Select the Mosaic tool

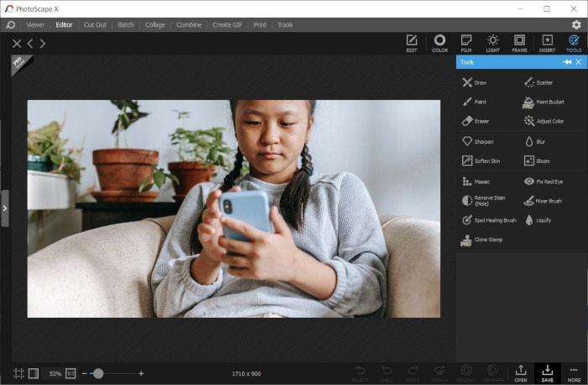tap(476, 182)
